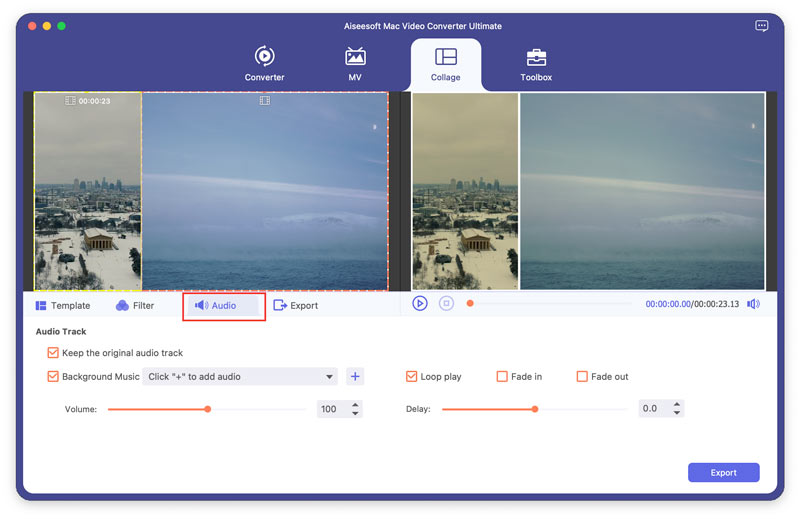Click the plus icon to add audio
Screen dimensions: 800x519
355,377
